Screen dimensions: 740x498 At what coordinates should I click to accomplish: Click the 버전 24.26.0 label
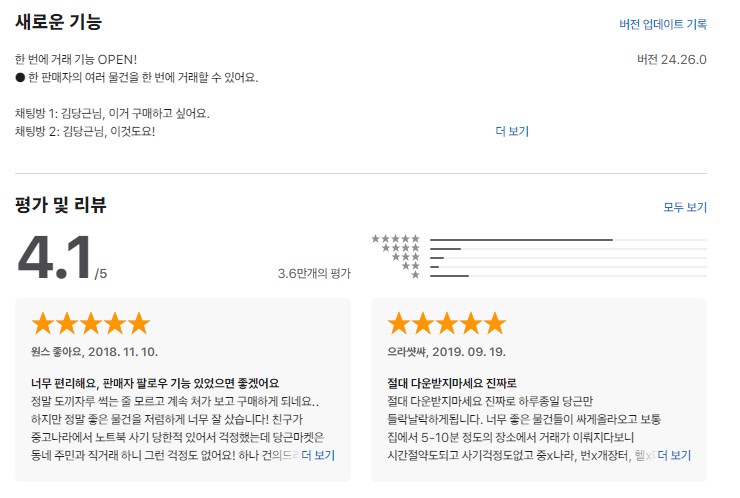tap(672, 59)
